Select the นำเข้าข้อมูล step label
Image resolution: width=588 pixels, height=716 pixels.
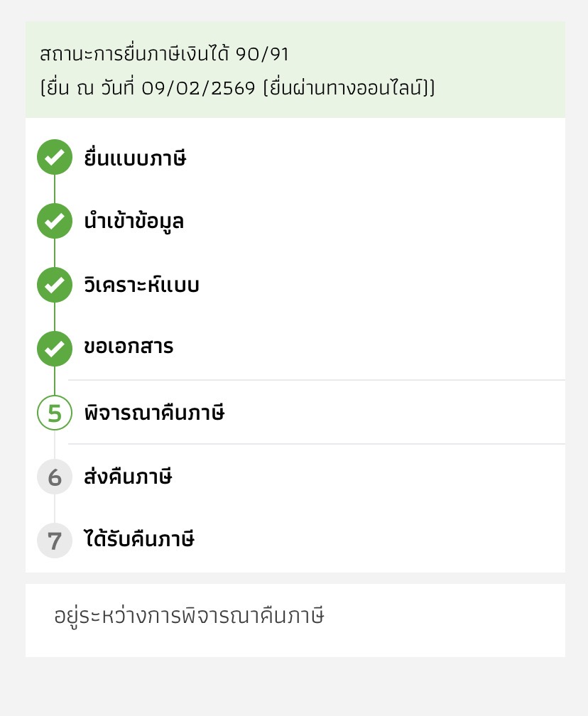[134, 222]
